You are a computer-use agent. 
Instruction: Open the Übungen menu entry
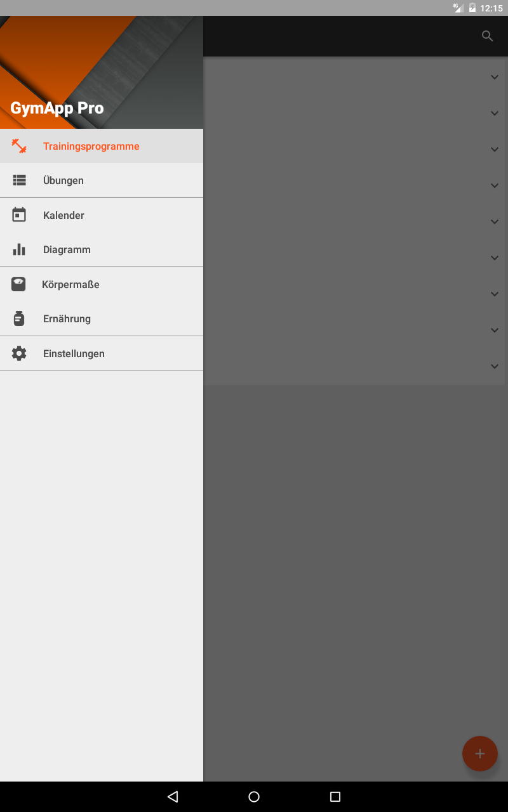102,180
